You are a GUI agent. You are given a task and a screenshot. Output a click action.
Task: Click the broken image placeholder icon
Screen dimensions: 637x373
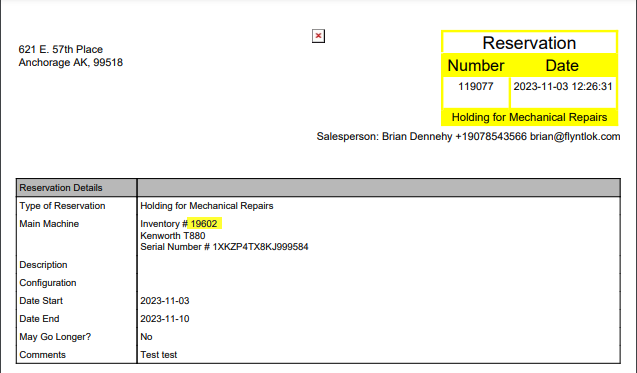tap(318, 36)
